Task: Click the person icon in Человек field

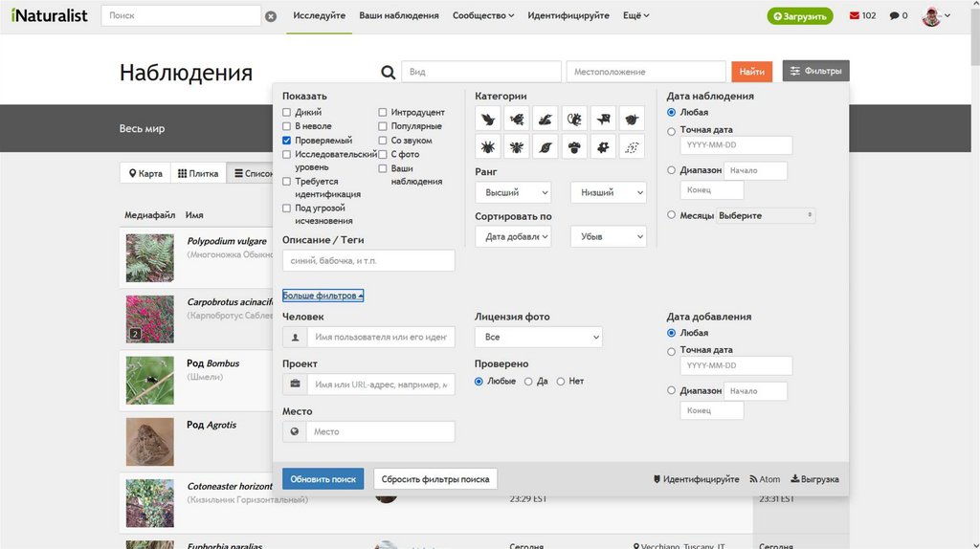Action: coord(295,338)
